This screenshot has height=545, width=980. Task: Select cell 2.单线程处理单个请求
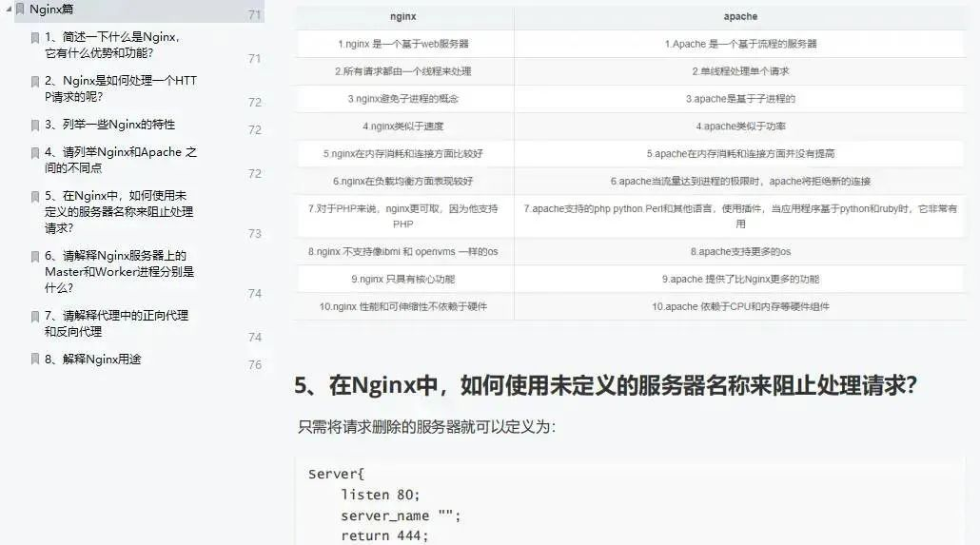(x=740, y=71)
